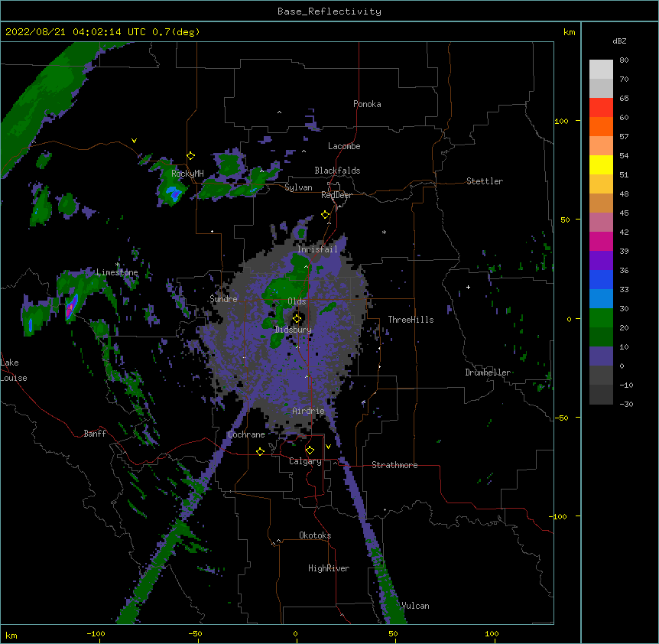The width and height of the screenshot is (659, 644).
Task: Click the radar site diamond near Olds
Action: 297,318
